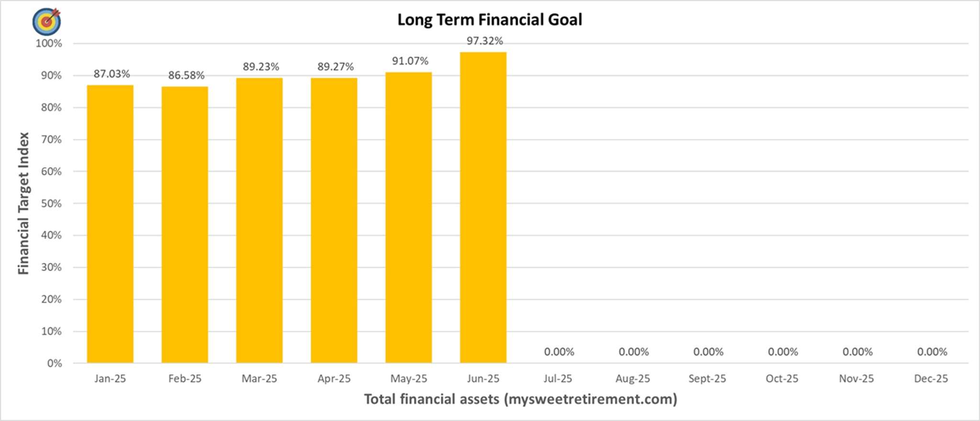Image resolution: width=980 pixels, height=421 pixels.
Task: Click the Long Term Financial Goal title
Action: tap(490, 20)
